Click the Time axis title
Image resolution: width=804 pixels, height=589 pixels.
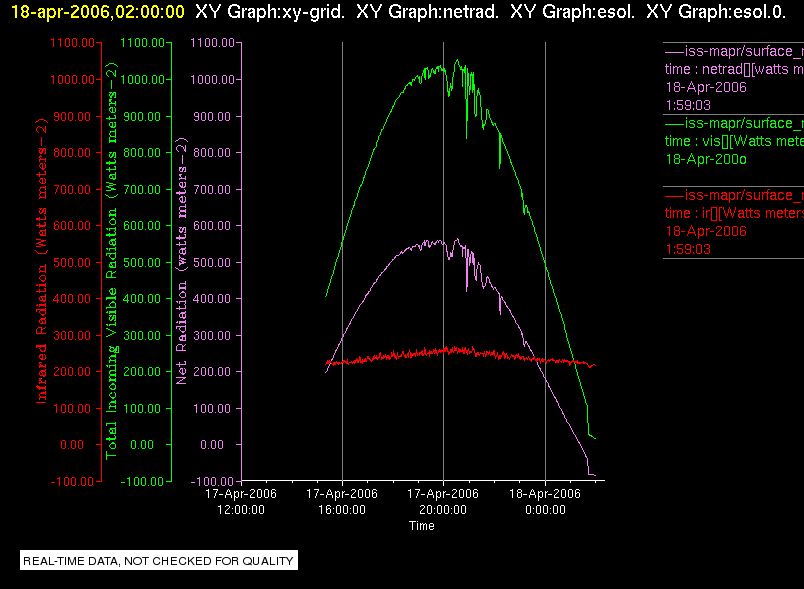click(x=421, y=526)
